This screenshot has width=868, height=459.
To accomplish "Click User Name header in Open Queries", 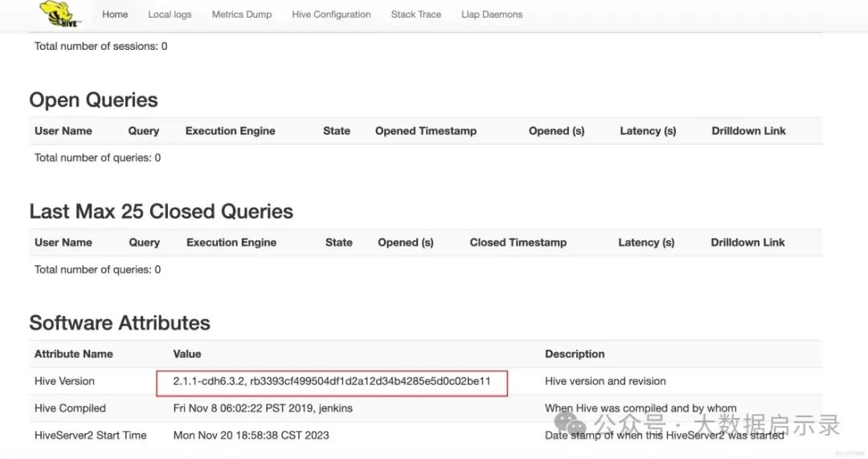I will pyautogui.click(x=63, y=131).
